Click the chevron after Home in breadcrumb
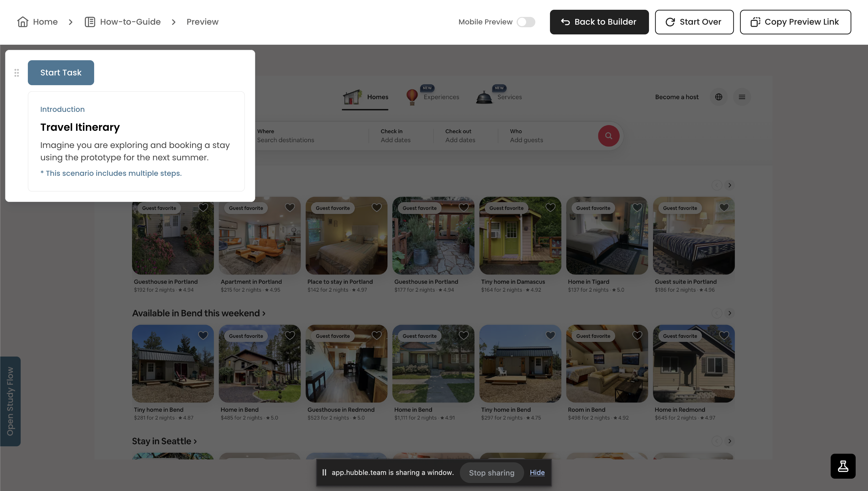Screen dimensions: 868x491 point(71,22)
